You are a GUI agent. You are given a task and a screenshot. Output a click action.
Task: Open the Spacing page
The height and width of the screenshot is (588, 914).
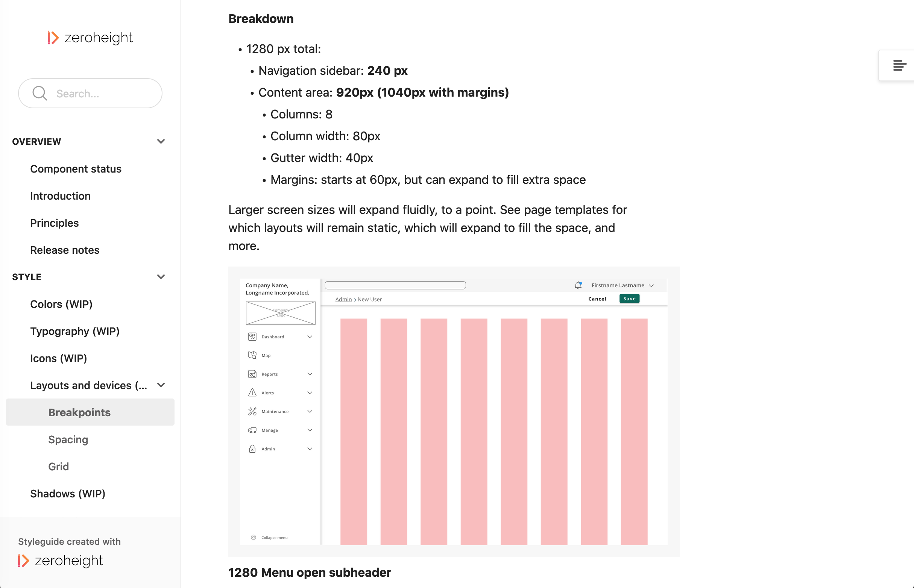click(x=68, y=439)
